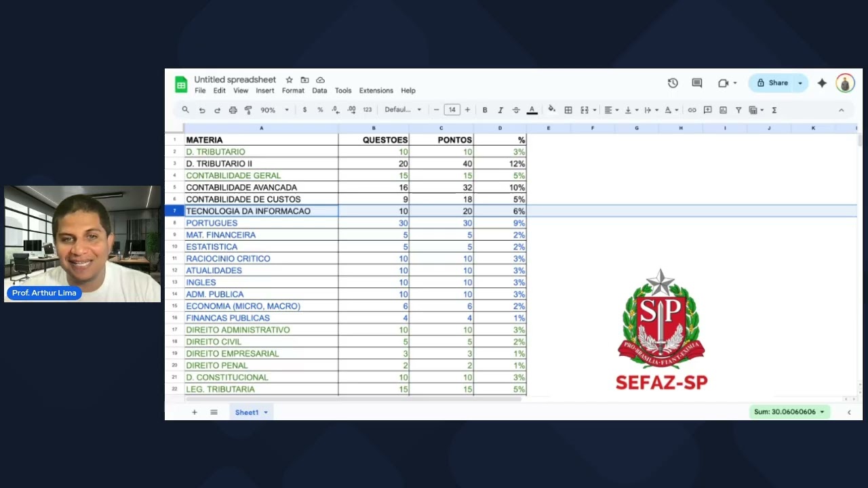Image resolution: width=868 pixels, height=488 pixels.
Task: Open text rotation dropdown
Action: click(x=671, y=110)
